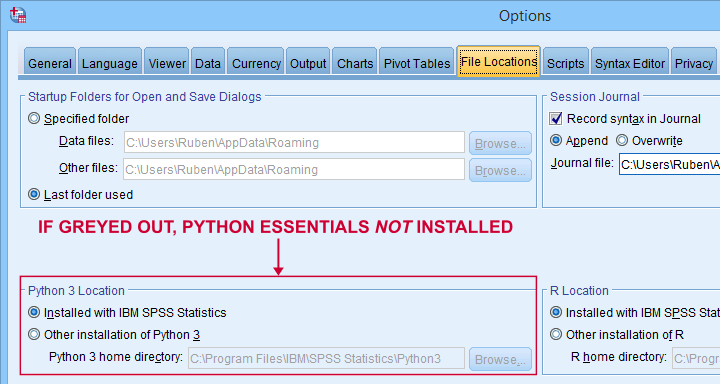Open the Viewer tab
Viewport: 720px width, 384px height.
click(167, 61)
